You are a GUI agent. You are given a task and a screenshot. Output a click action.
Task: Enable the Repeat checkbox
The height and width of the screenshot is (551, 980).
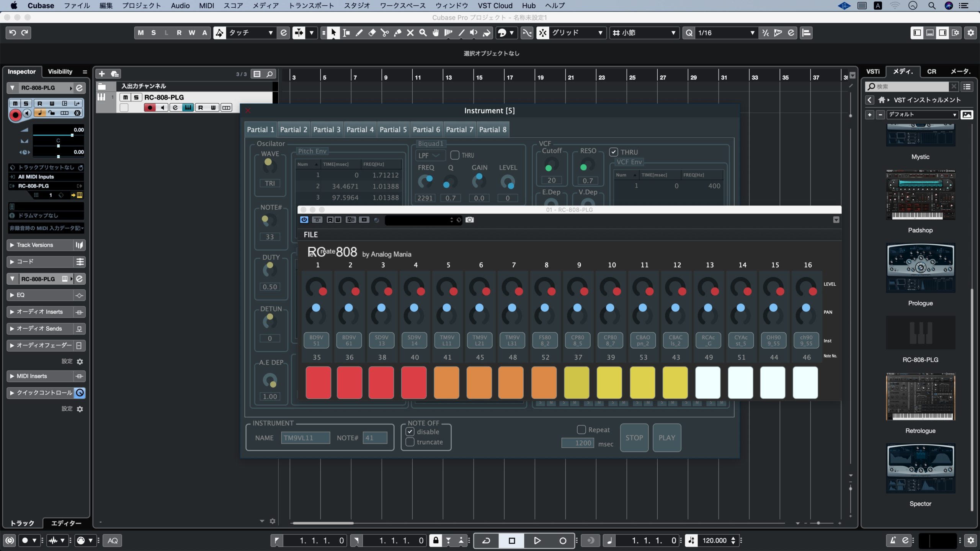[581, 430]
